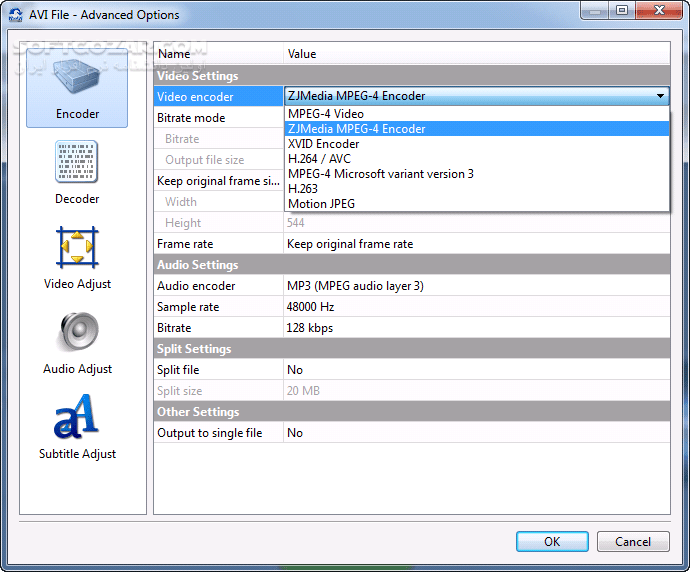Select the Video encoder row label
The width and height of the screenshot is (690, 572).
(x=218, y=97)
